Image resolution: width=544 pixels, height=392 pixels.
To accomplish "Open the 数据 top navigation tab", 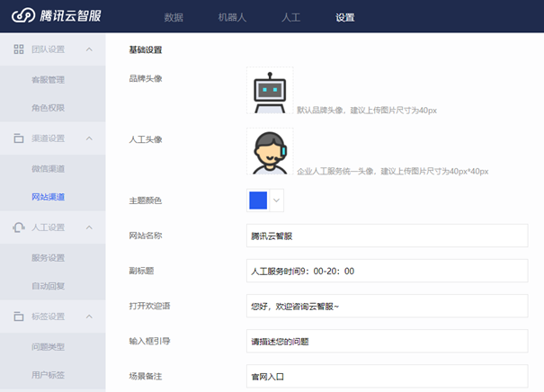I will [174, 17].
